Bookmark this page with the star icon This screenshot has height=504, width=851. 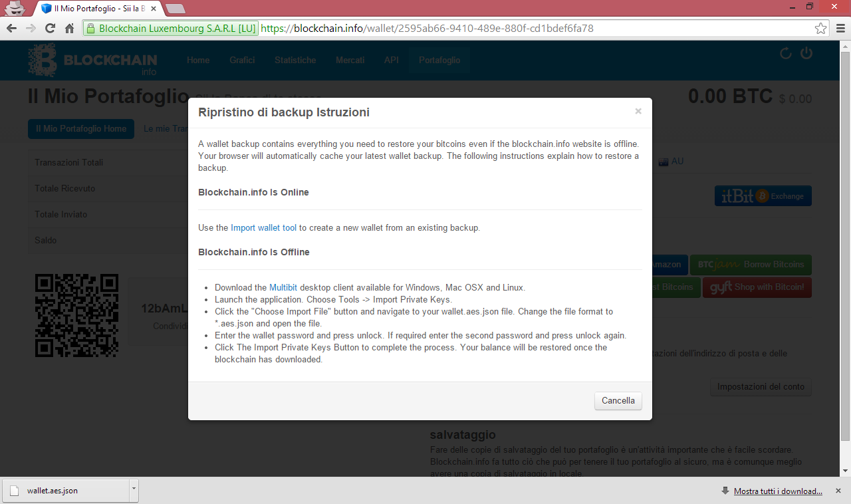[821, 29]
